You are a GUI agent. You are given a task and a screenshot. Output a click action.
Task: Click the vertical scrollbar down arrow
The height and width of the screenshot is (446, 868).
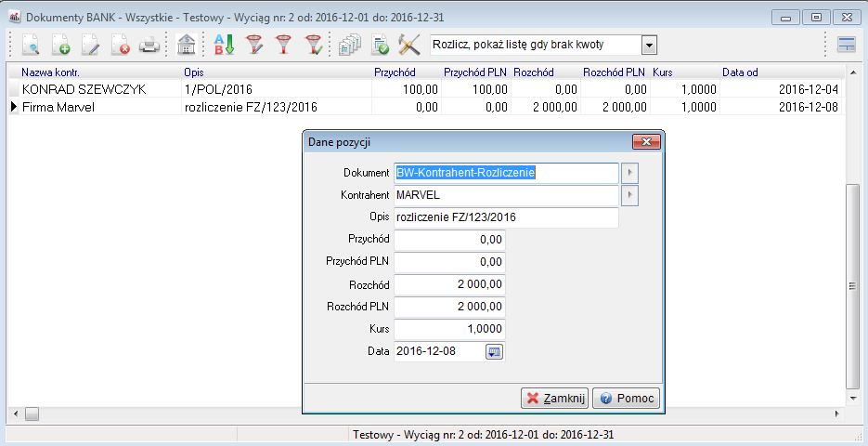coord(852,399)
